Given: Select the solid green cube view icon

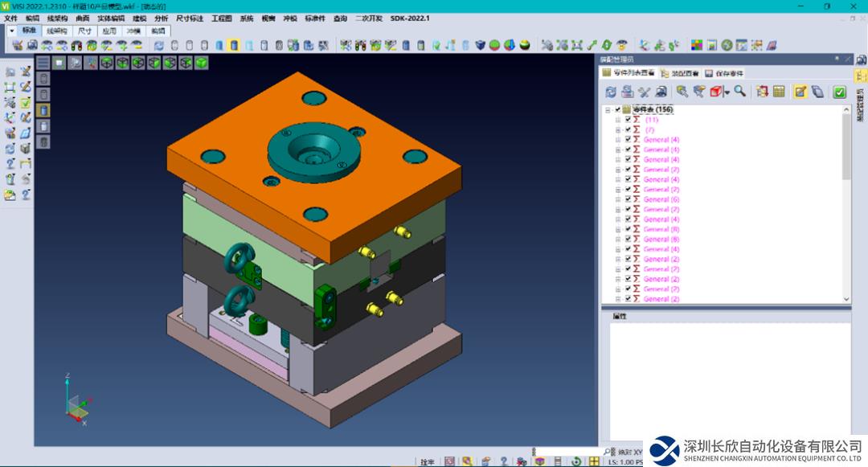Looking at the screenshot, I should [202, 63].
